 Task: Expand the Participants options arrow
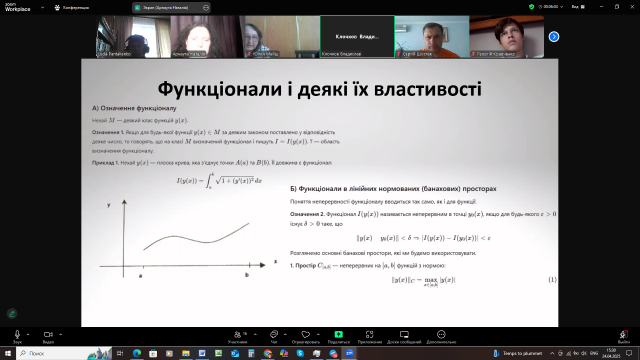[x=255, y=334]
